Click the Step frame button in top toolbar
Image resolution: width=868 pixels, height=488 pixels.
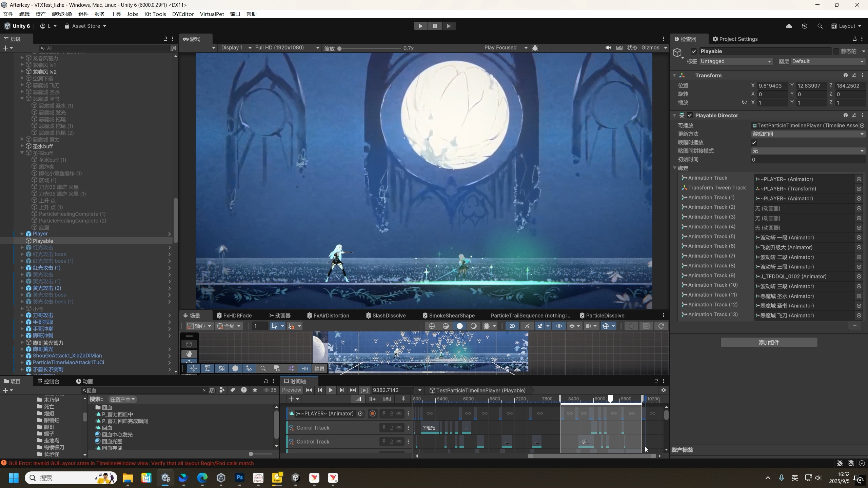pyautogui.click(x=449, y=26)
